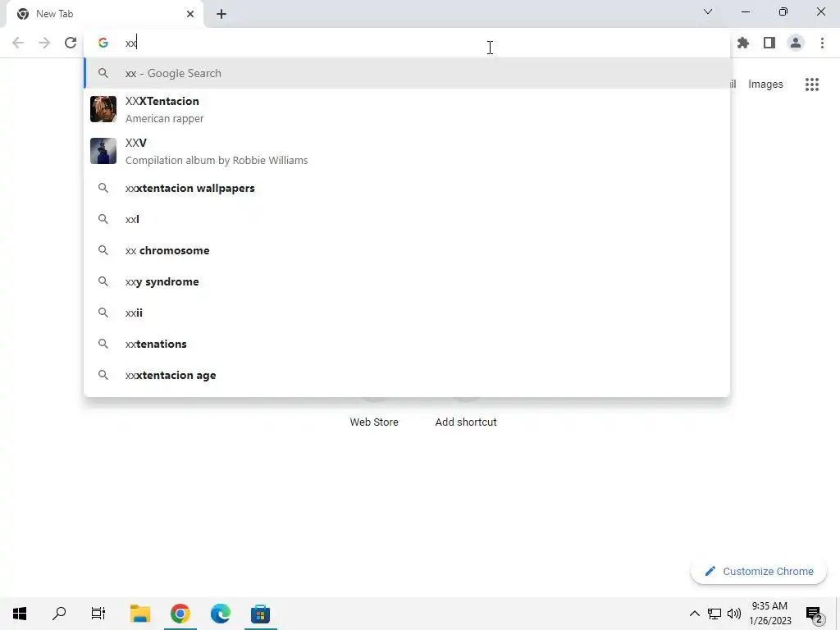The width and height of the screenshot is (840, 630).
Task: Open a new tab with plus button
Action: click(x=221, y=14)
